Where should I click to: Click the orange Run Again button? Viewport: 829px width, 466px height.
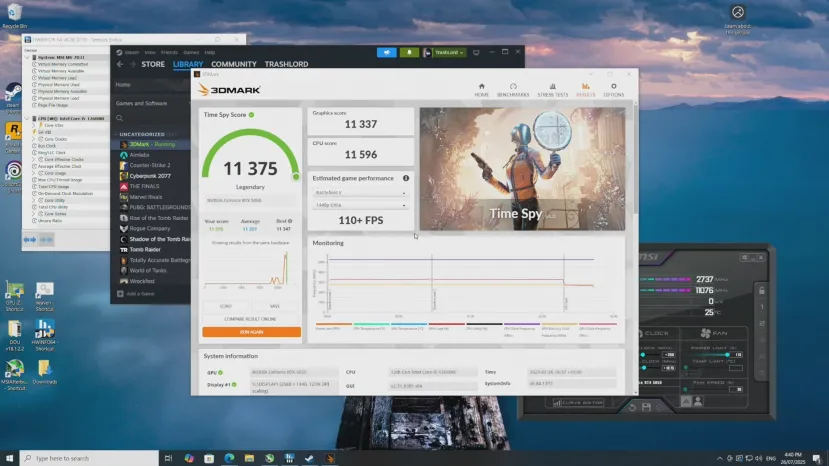[251, 332]
